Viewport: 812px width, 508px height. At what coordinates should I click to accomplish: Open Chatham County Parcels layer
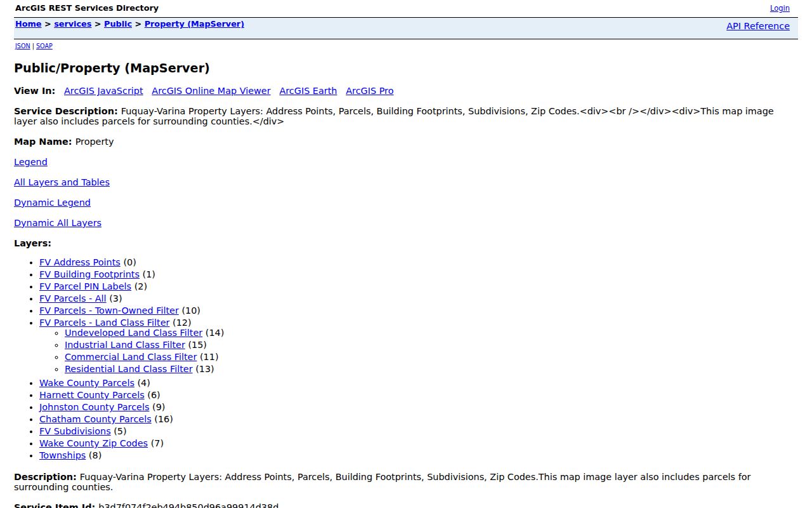coord(95,419)
